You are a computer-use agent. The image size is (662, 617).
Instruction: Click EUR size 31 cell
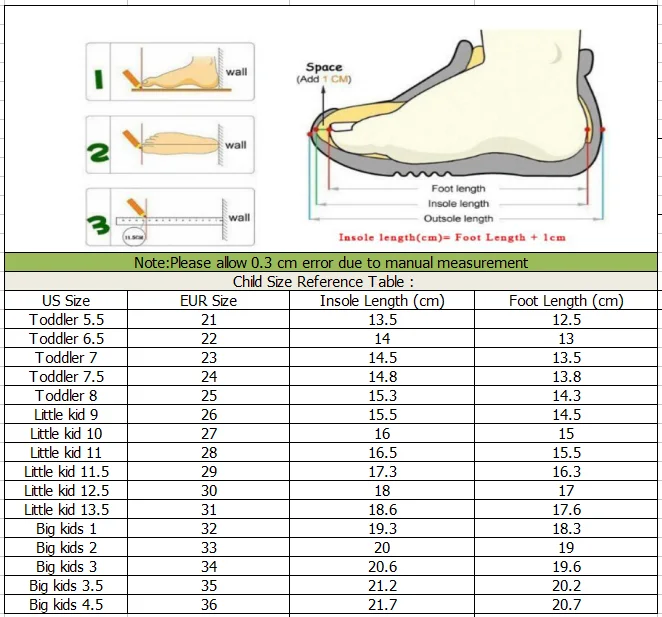click(209, 510)
